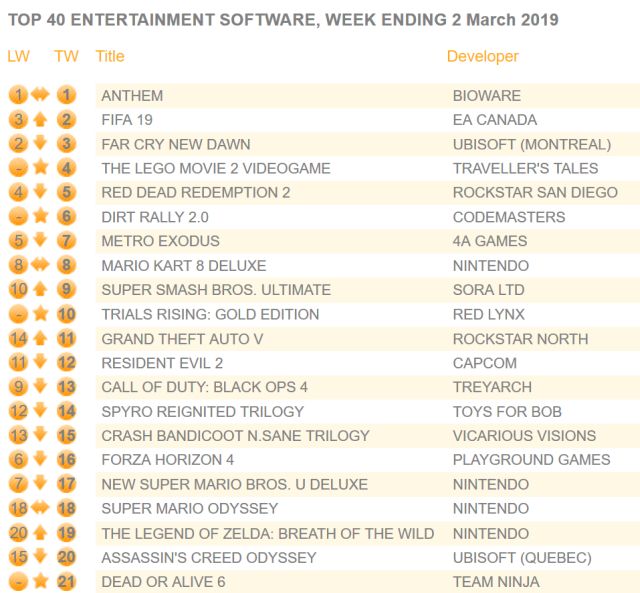Select the Developer column header
The image size is (640, 593).
pos(483,56)
